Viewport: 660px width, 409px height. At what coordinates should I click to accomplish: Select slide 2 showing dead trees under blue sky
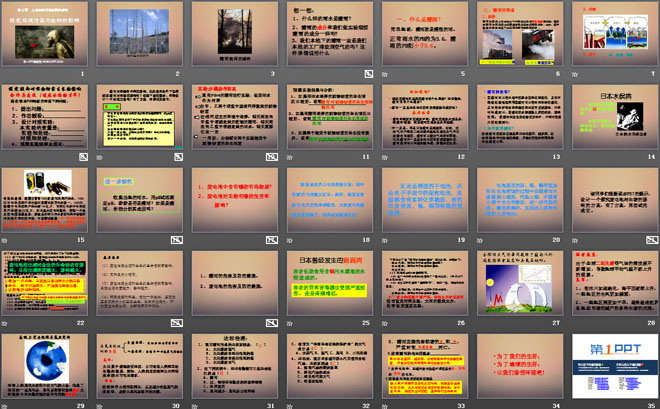[x=140, y=34]
